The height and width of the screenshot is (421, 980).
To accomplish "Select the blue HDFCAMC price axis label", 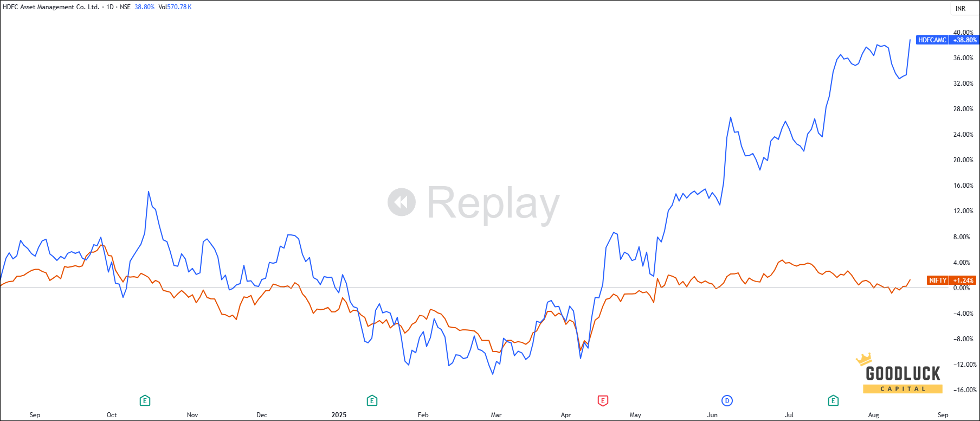I will [932, 40].
